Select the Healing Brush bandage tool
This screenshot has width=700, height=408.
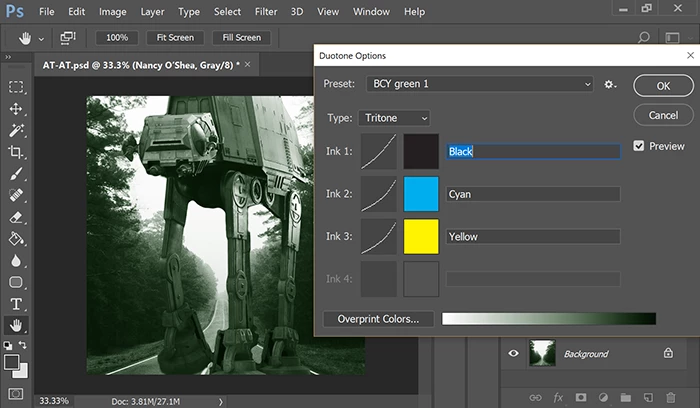click(x=16, y=195)
